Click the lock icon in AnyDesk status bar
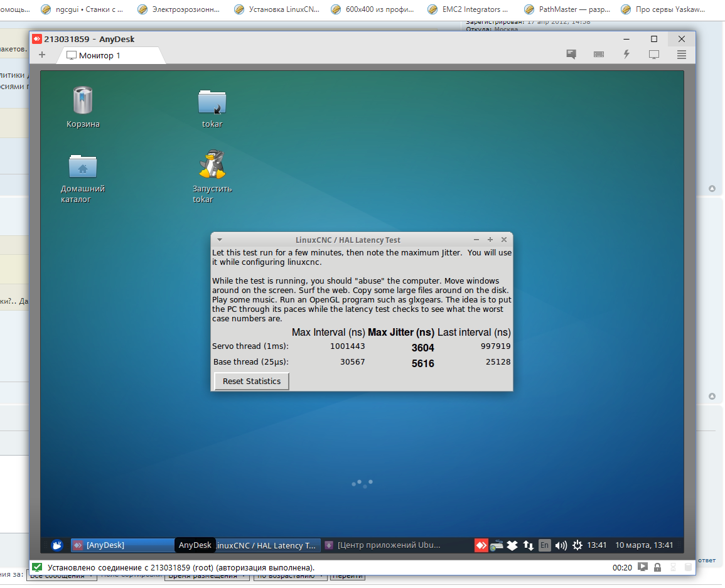 pos(657,567)
